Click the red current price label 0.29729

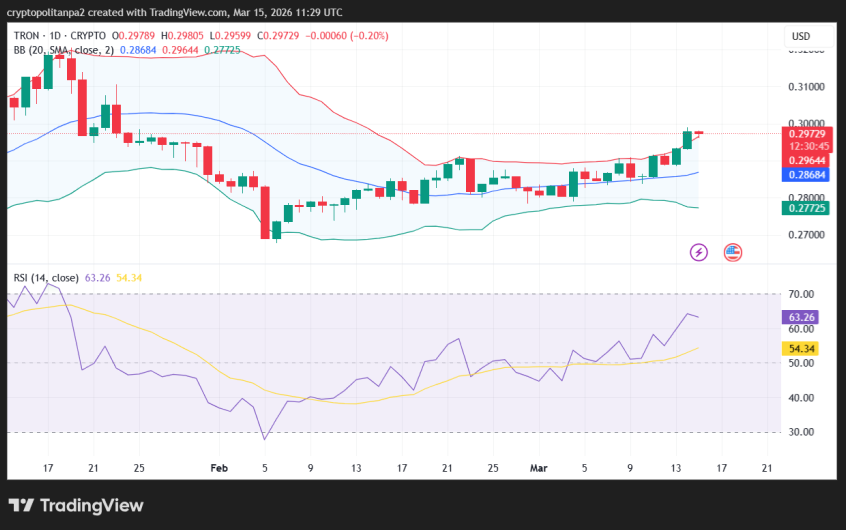[x=806, y=134]
